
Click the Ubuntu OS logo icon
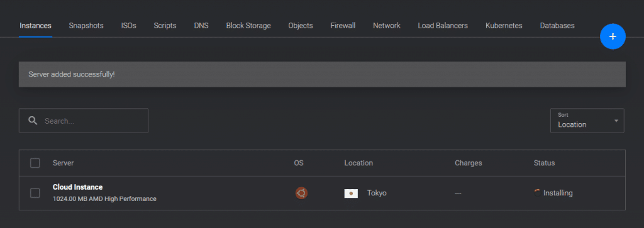point(301,193)
